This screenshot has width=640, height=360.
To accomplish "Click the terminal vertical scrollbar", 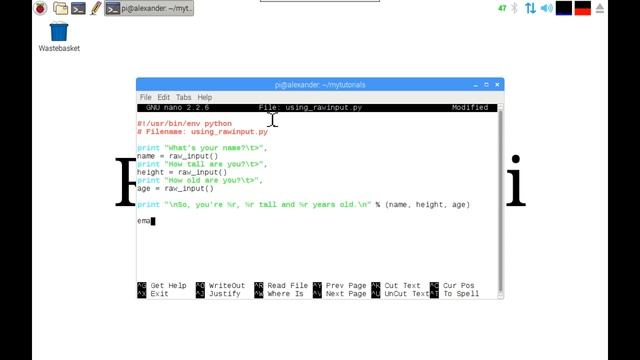I will pos(500,201).
